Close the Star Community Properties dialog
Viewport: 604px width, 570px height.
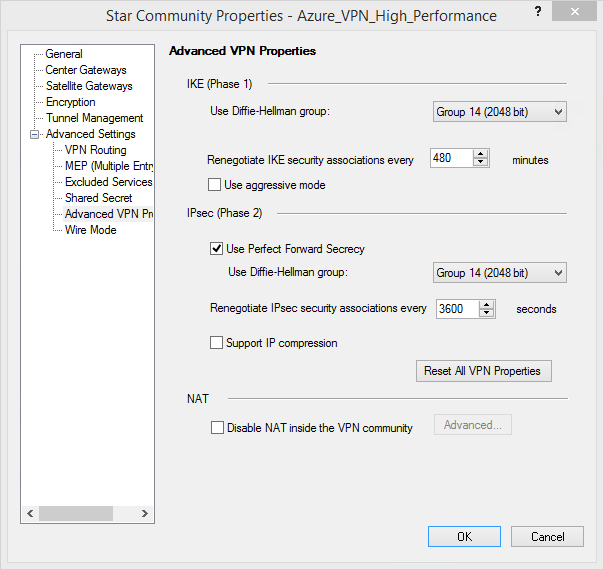pos(574,12)
